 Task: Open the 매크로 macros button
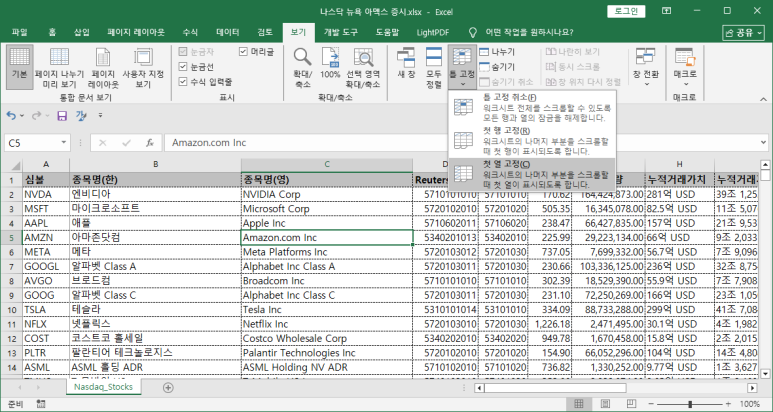685,67
